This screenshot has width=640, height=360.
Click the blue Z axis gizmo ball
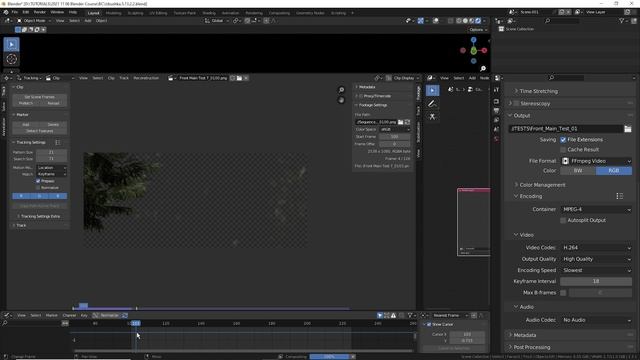[473, 40]
